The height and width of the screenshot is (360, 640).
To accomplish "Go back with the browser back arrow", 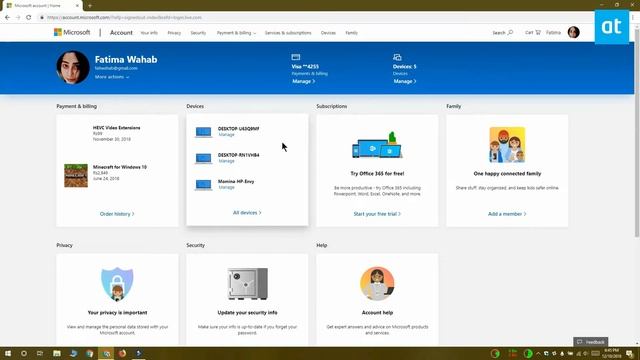I will click(7, 18).
